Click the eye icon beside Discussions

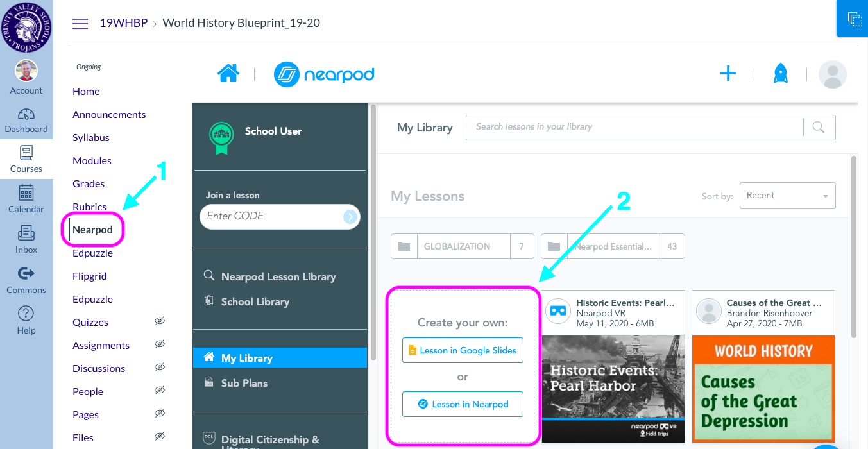pyautogui.click(x=160, y=368)
